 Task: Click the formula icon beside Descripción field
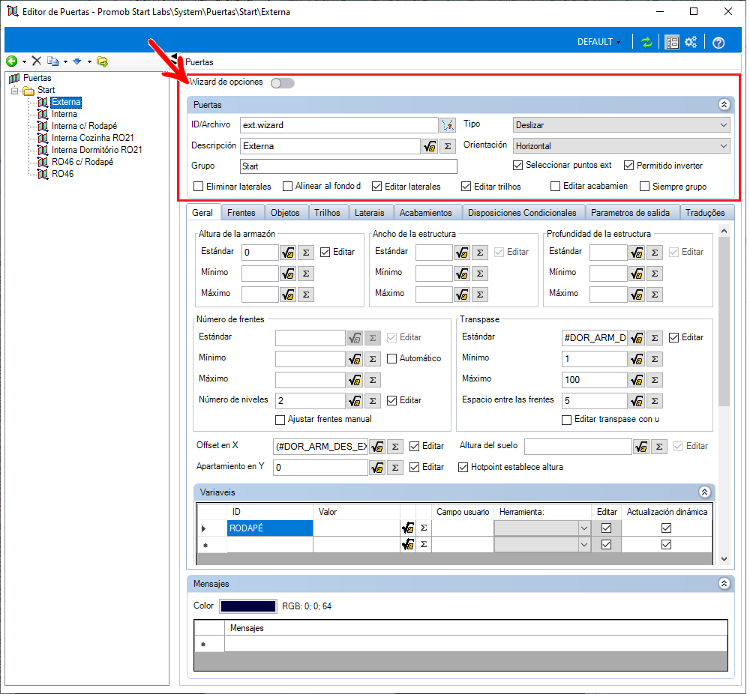(430, 146)
